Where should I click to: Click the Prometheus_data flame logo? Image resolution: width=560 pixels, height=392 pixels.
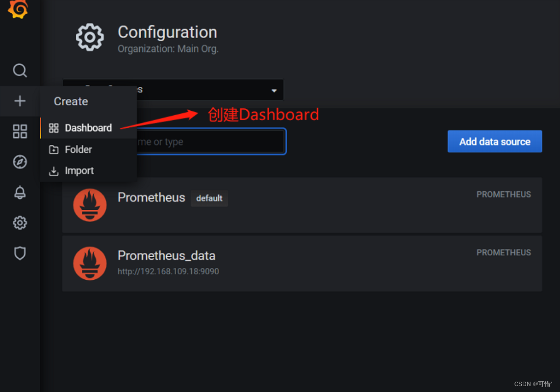tap(90, 264)
